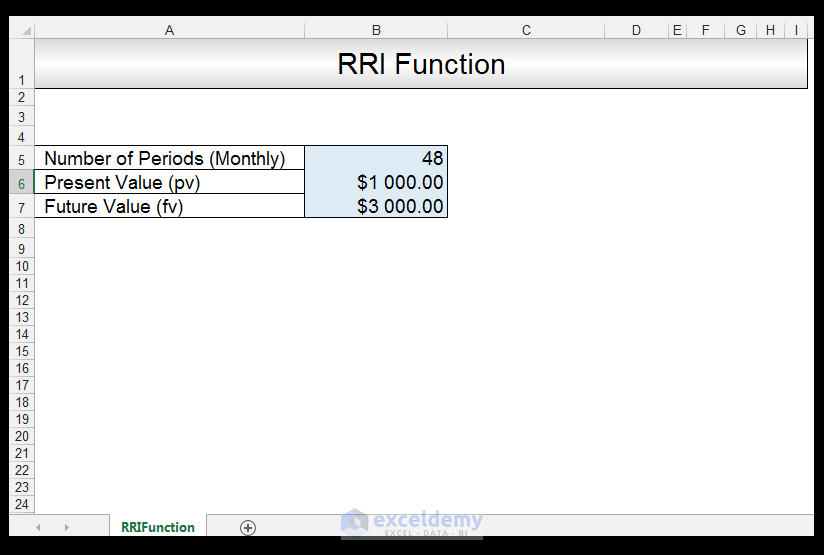Select row 8 header
Viewport: 824px width, 555px height.
pos(22,229)
